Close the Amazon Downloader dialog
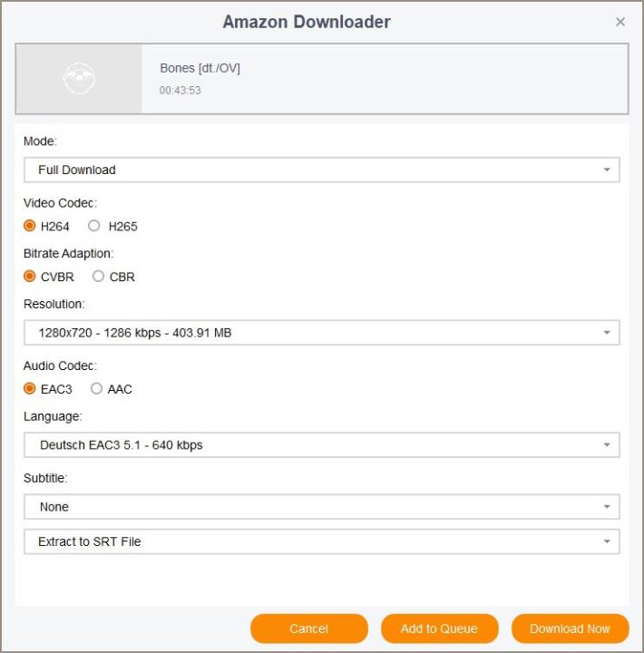The height and width of the screenshot is (653, 644). point(620,22)
